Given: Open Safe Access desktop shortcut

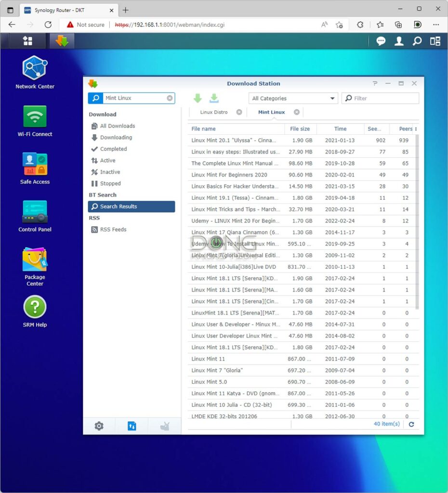Looking at the screenshot, I should [x=35, y=169].
